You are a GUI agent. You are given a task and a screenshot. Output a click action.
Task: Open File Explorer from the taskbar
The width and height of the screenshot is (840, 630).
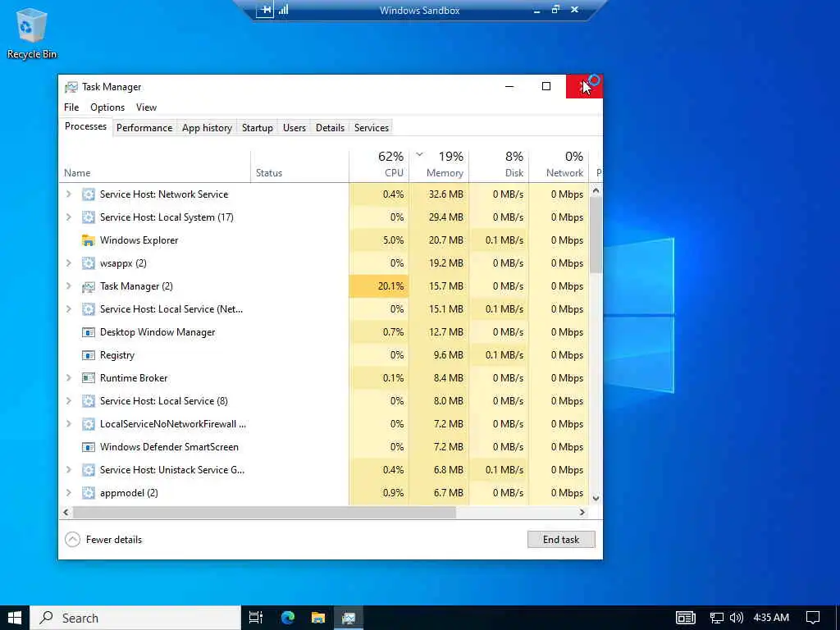pos(318,618)
